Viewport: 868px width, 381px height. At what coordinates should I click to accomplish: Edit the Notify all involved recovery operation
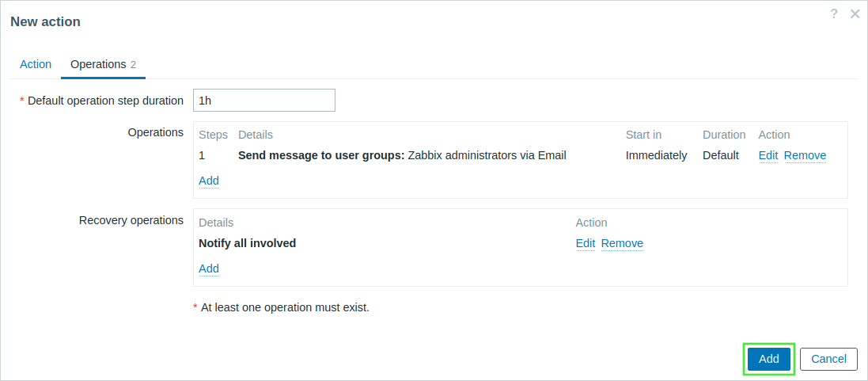tap(586, 243)
